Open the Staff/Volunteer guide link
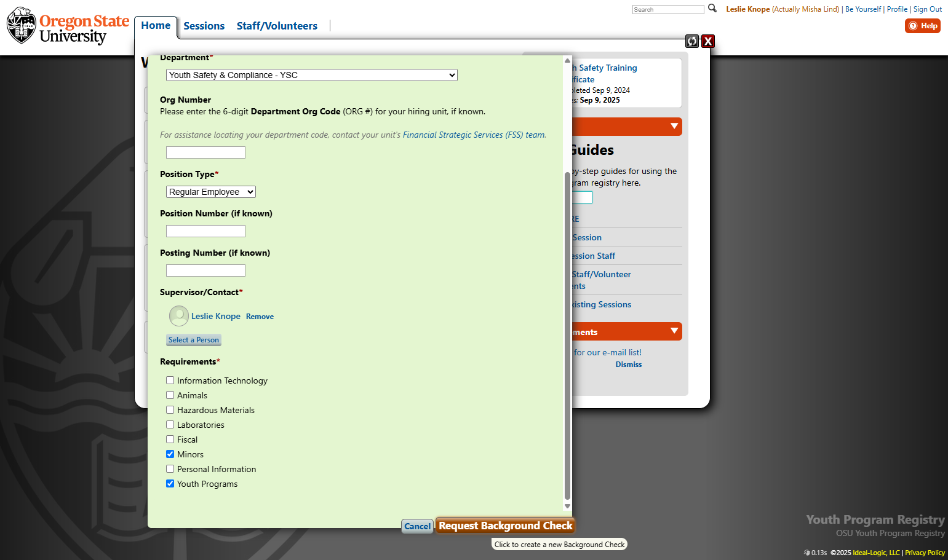The height and width of the screenshot is (560, 948). pyautogui.click(x=601, y=280)
